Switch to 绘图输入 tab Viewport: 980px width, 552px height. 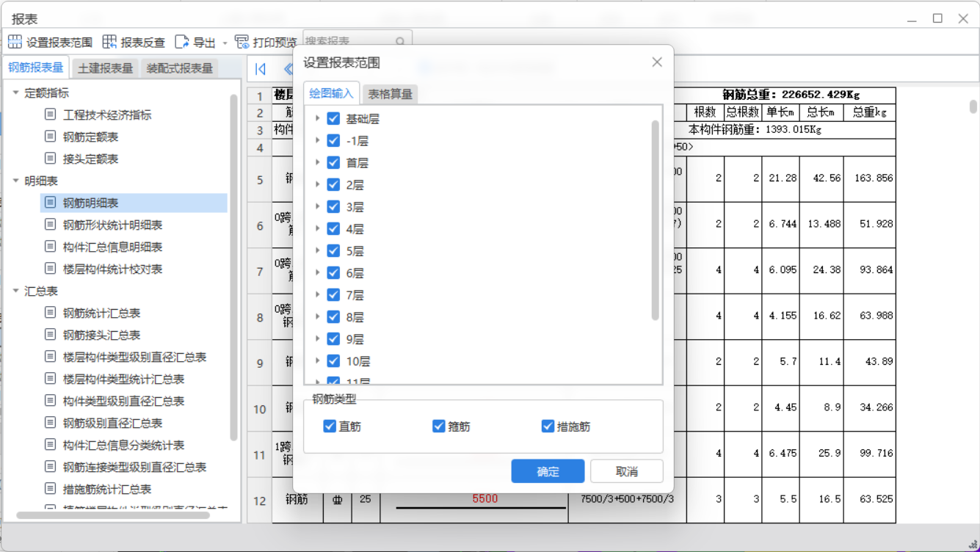(x=331, y=93)
